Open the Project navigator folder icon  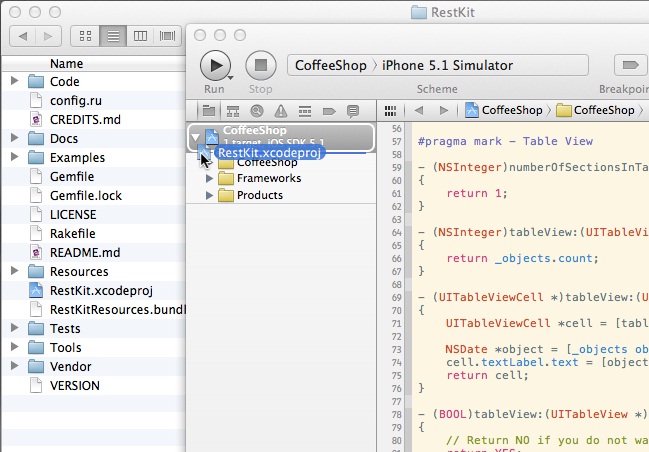pos(208,110)
